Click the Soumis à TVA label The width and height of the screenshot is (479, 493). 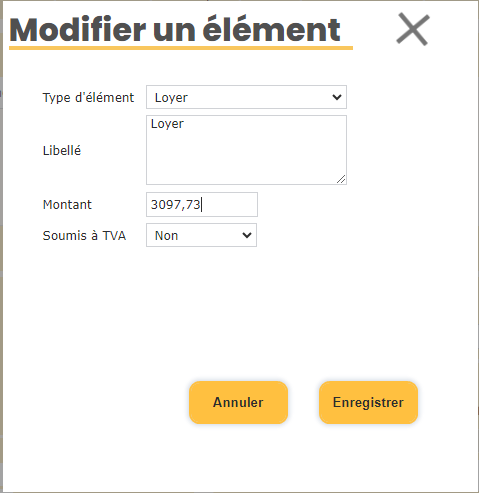point(84,236)
